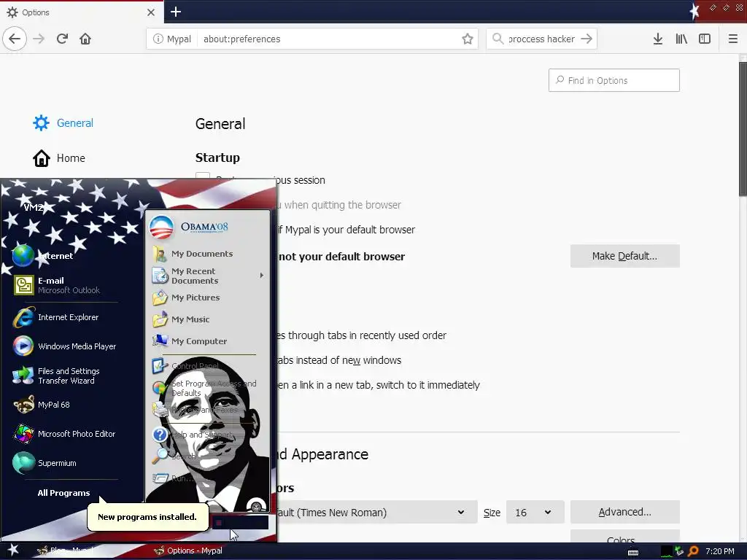The image size is (747, 560).
Task: Open Files and Settings Transfer Wizard
Action: [57, 376]
